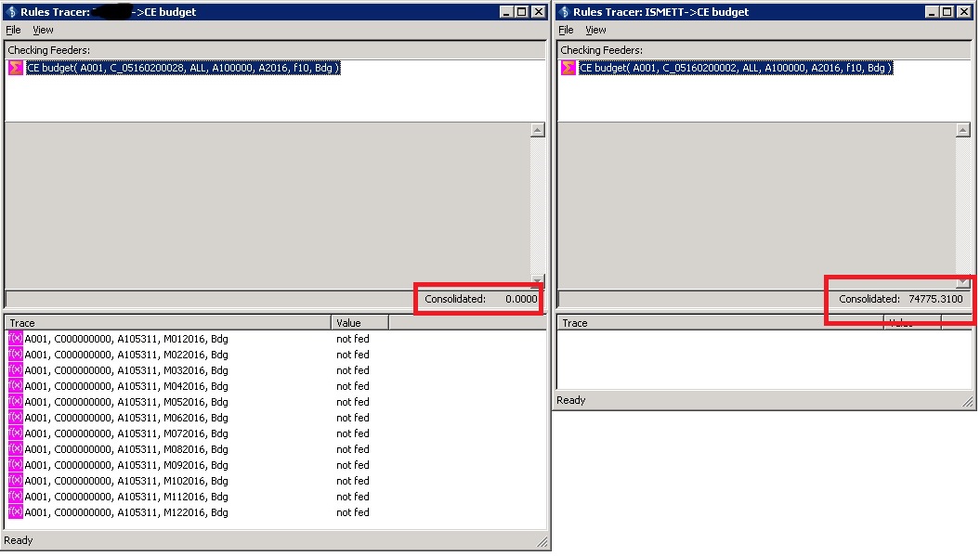980x556 pixels.
Task: Open the File menu in the left tracer window
Action: tap(13, 30)
